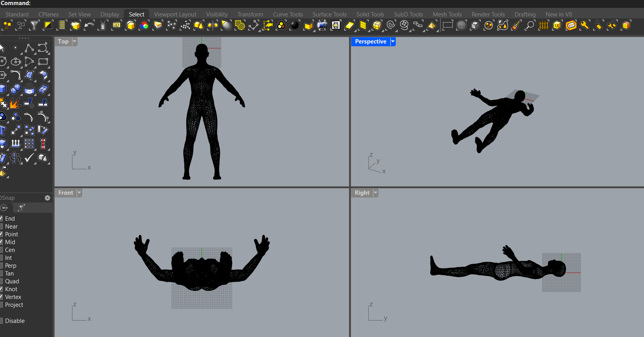The height and width of the screenshot is (337, 644).
Task: Click the white checkmark Check Objects icon
Action: tap(29, 158)
